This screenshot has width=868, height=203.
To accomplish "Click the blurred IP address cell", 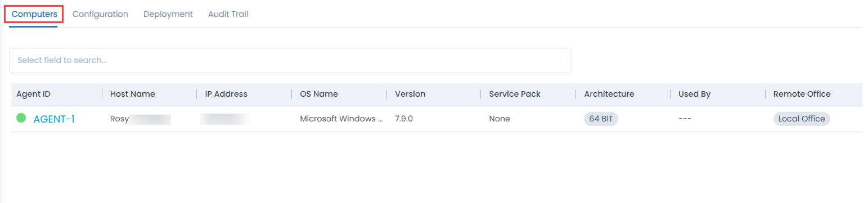I will point(226,119).
